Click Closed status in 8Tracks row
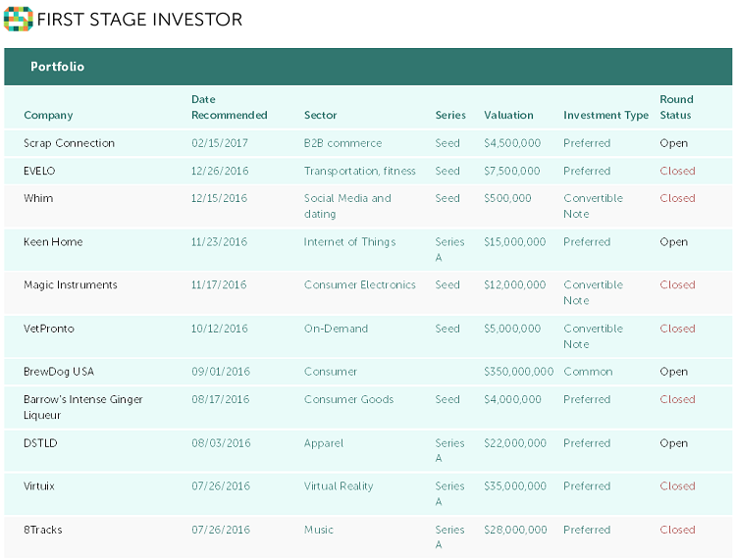The height and width of the screenshot is (560, 736). [x=677, y=530]
